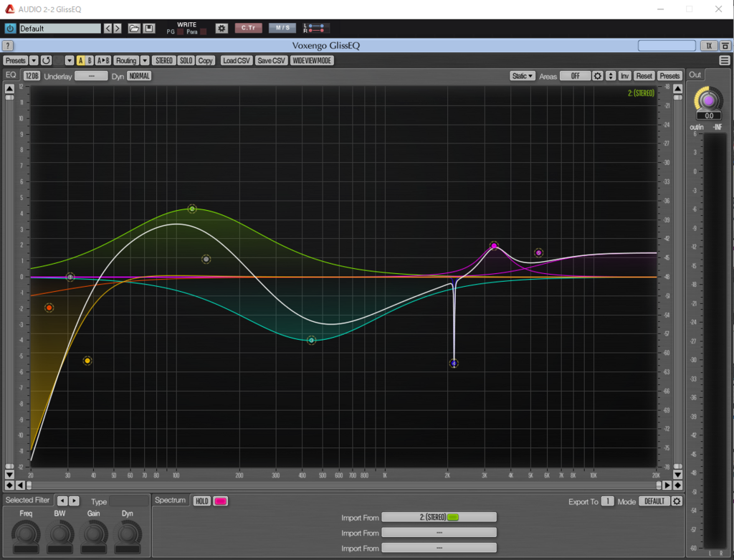Image resolution: width=734 pixels, height=560 pixels.
Task: Select the A state slot
Action: click(x=80, y=60)
